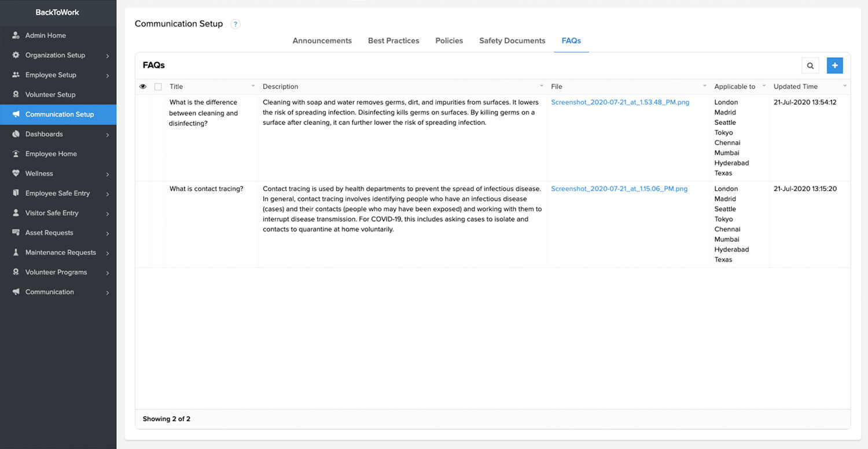
Task: Open the Description column dropdown arrow
Action: 542,86
